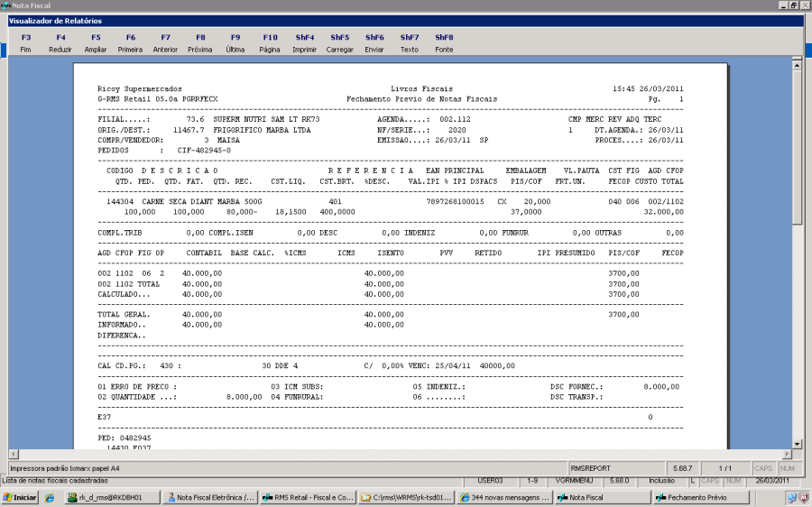Go to next page with F8 Próxima
Screen dimensions: 812x507
[x=200, y=43]
